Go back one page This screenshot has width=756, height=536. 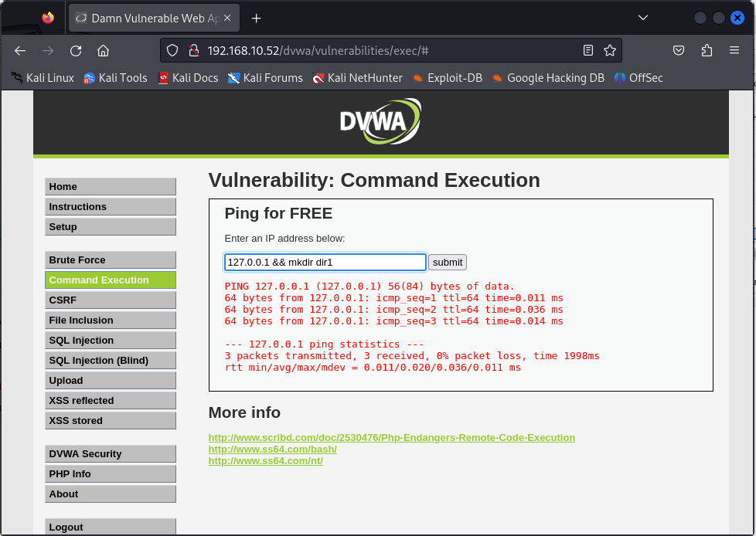coord(20,50)
